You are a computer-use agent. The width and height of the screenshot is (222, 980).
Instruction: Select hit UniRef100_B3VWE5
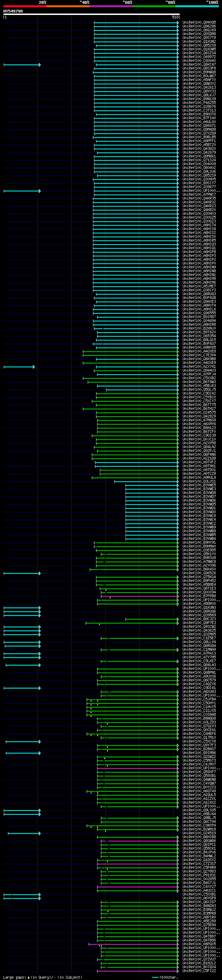point(199,485)
